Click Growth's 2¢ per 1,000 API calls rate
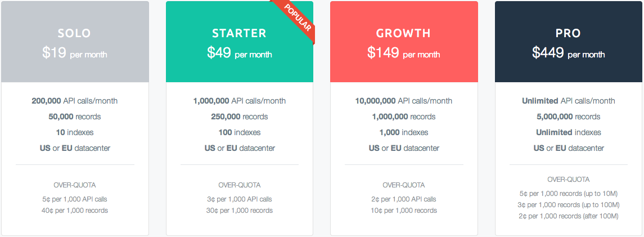 [x=404, y=199]
